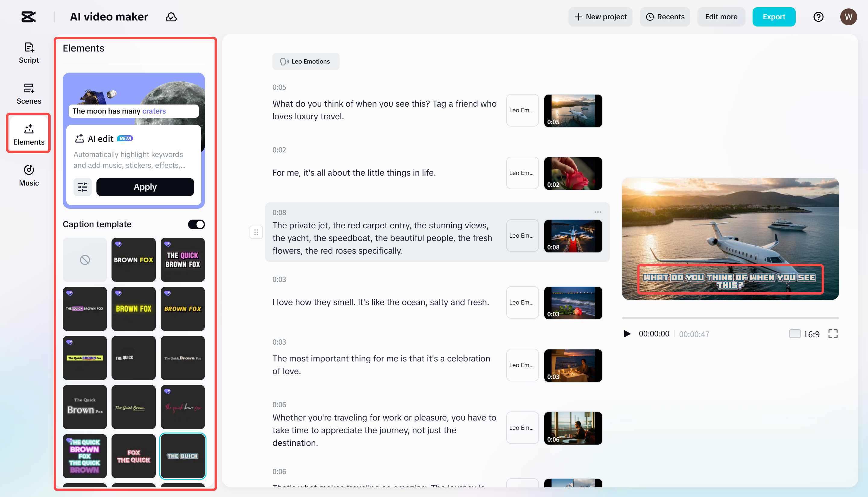
Task: Open the voice selector for the little things scene
Action: click(x=522, y=173)
